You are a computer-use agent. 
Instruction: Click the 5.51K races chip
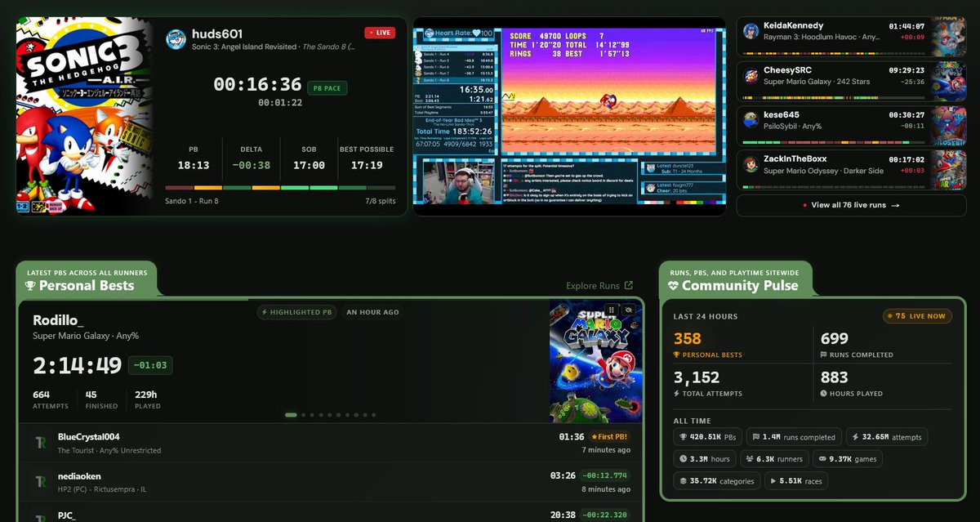(x=796, y=481)
